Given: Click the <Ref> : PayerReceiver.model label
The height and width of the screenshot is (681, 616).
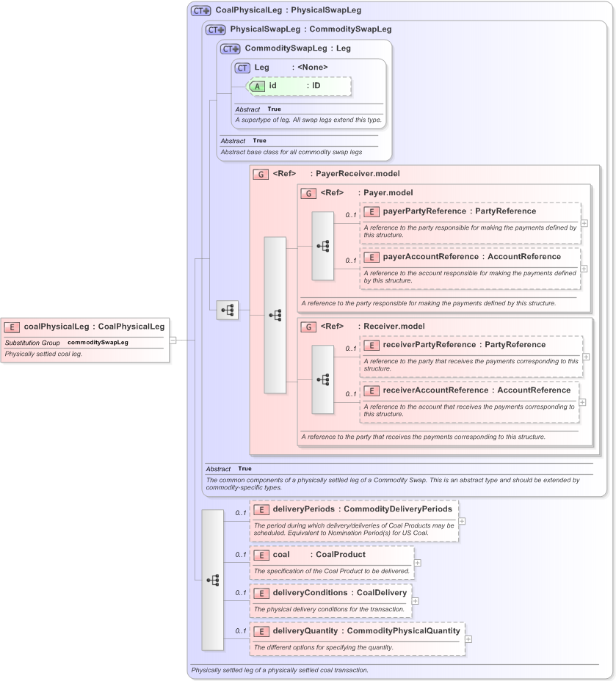Looking at the screenshot, I should [x=336, y=174].
